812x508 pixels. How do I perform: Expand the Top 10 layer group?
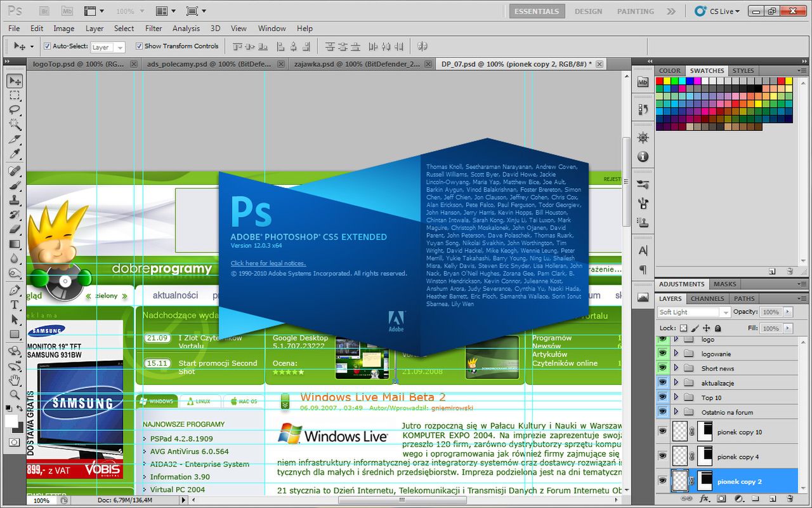coord(676,398)
